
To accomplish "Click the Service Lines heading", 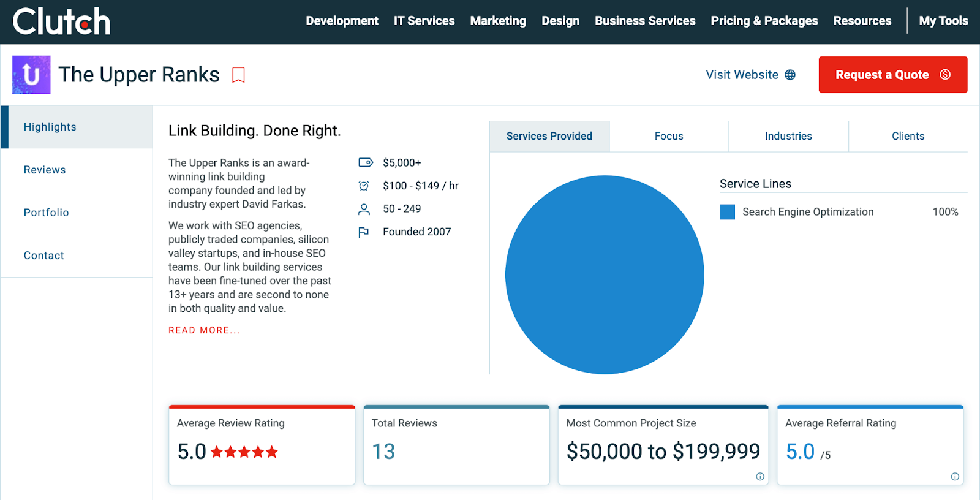I will coord(755,184).
